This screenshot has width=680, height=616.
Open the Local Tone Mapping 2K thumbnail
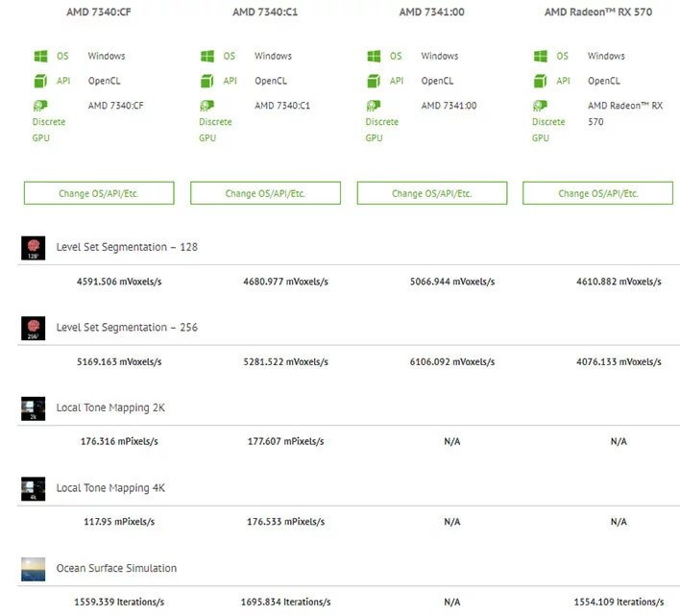pyautogui.click(x=33, y=408)
